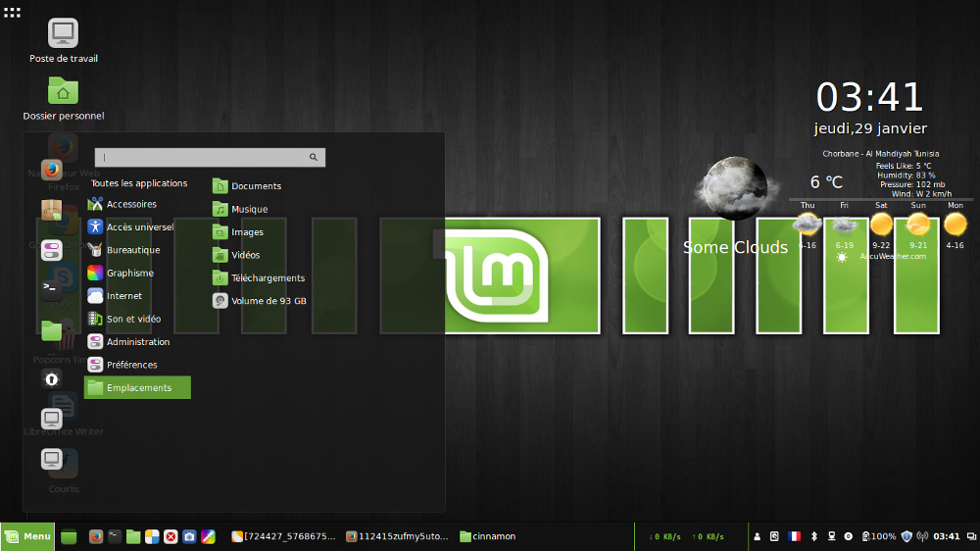This screenshot has height=551, width=980.
Task: Open system settings toggle-switch favorite
Action: (52, 251)
